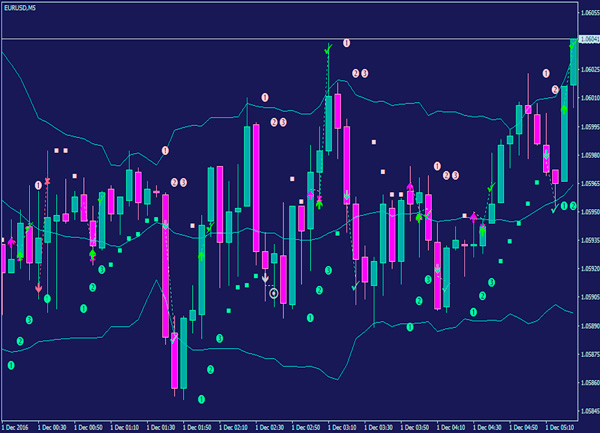The width and height of the screenshot is (600, 433).
Task: Click the current price tag 1.06045
Action: click(x=587, y=40)
